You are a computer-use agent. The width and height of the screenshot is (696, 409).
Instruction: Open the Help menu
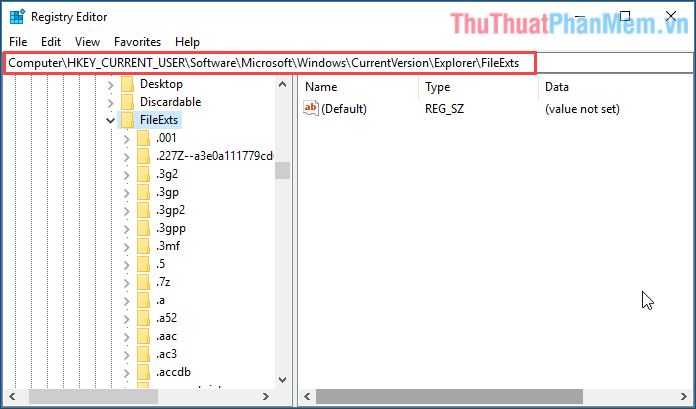click(x=187, y=42)
